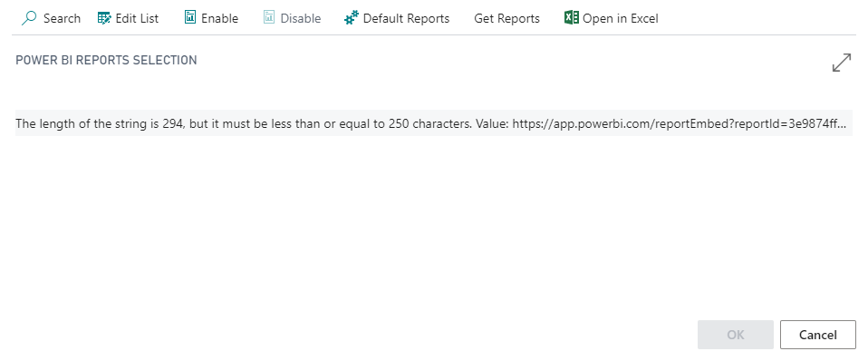Expand the page with the diagonal arrow icon

point(842,63)
